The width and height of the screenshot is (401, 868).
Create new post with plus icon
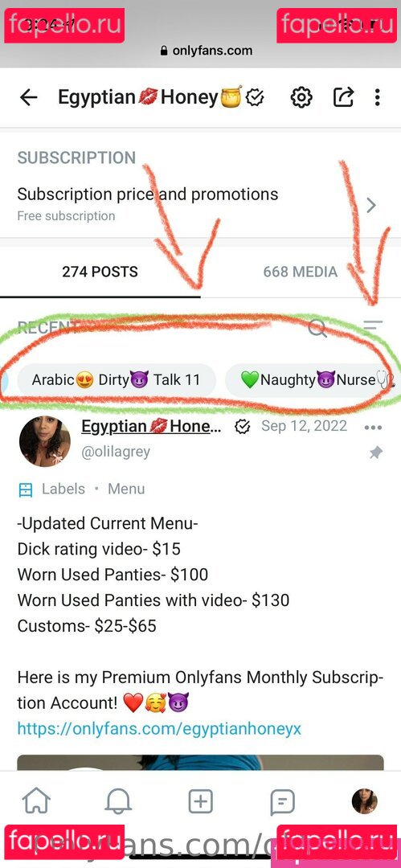[x=201, y=801]
